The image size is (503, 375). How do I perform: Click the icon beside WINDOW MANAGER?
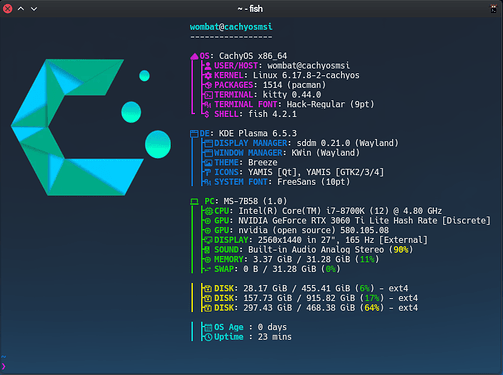pyautogui.click(x=208, y=153)
